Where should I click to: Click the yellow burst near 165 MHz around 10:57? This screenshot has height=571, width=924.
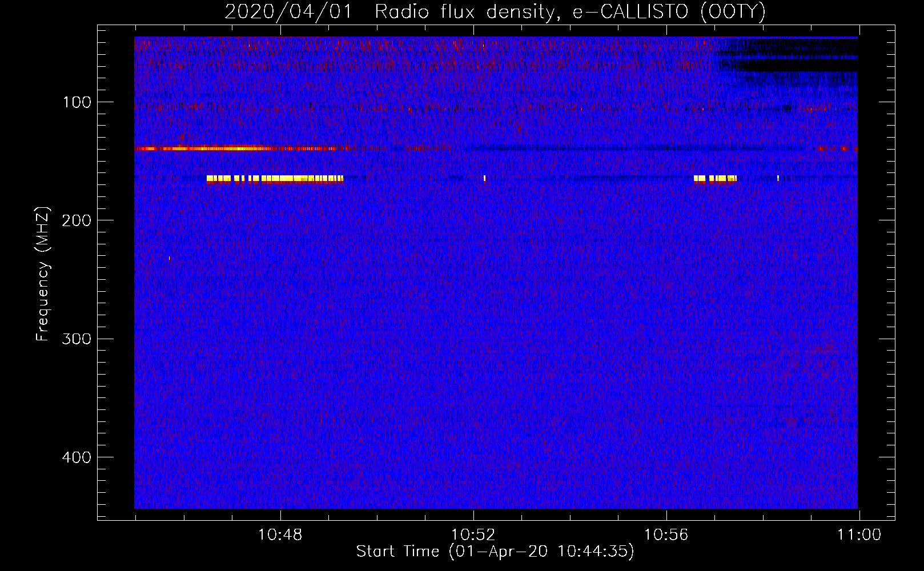click(715, 179)
